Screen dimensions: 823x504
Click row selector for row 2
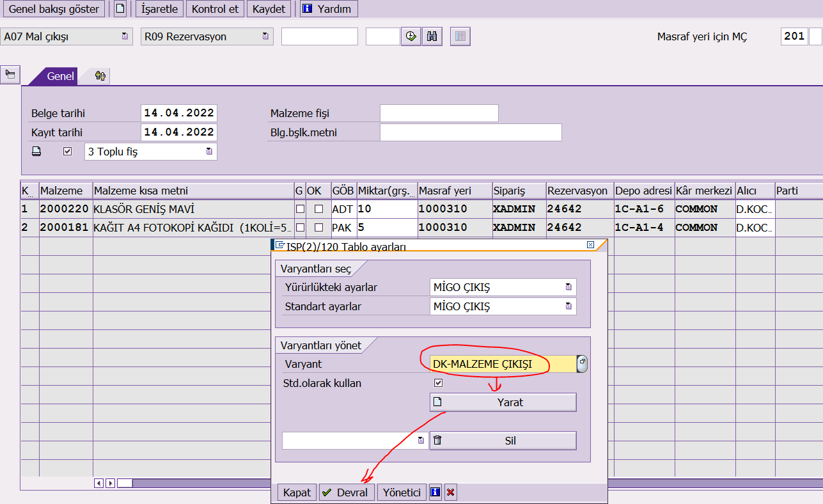29,227
